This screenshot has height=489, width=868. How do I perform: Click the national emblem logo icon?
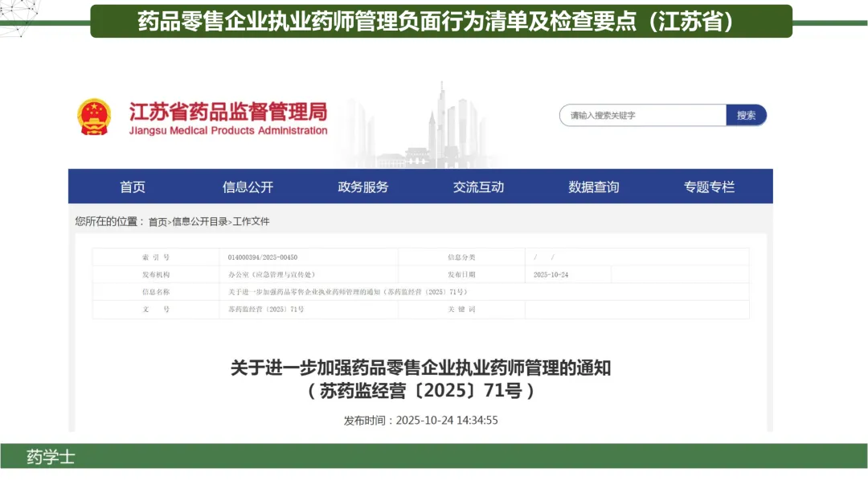94,117
